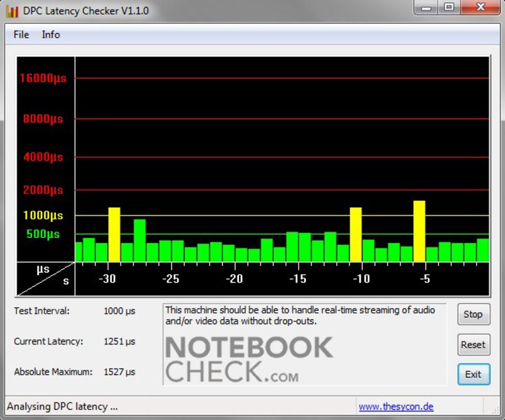Click the -20 time axis label
The width and height of the screenshot is (505, 420).
coord(234,279)
